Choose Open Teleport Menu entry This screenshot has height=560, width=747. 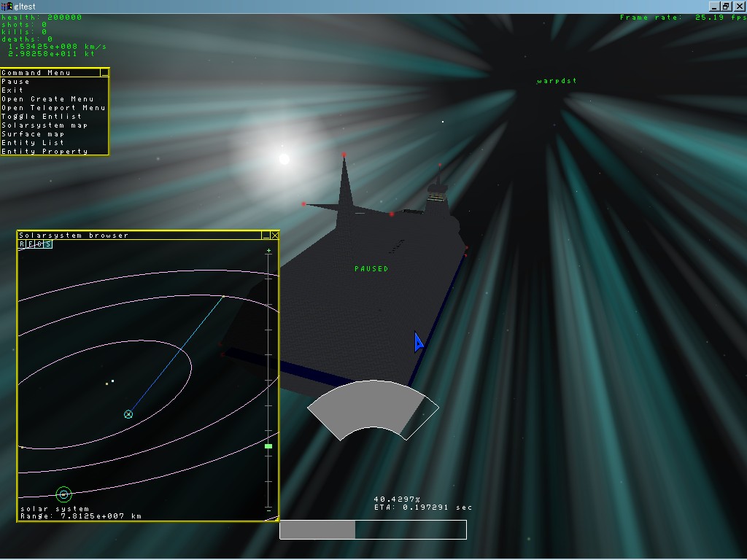55,108
